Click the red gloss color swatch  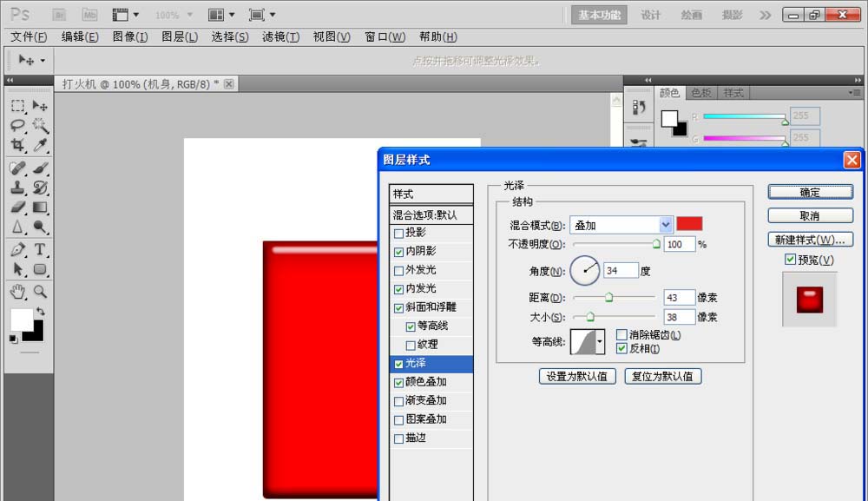point(689,224)
